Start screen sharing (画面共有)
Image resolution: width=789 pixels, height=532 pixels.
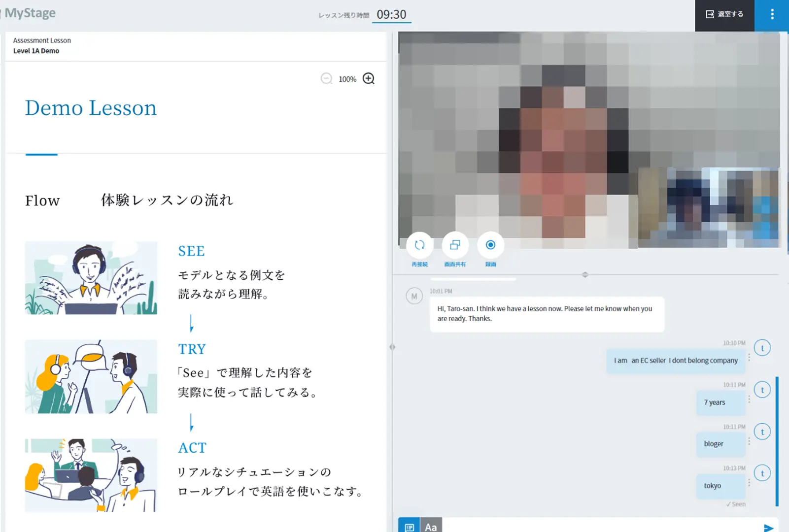[455, 245]
